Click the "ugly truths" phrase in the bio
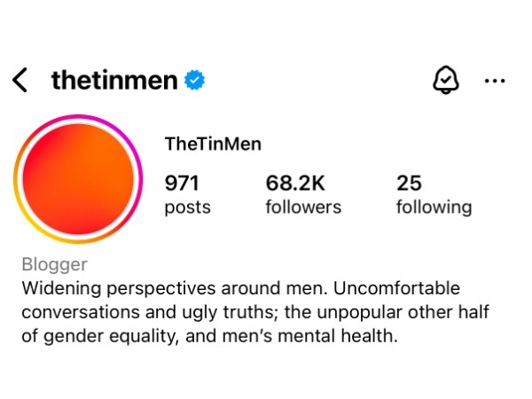 coord(228,312)
